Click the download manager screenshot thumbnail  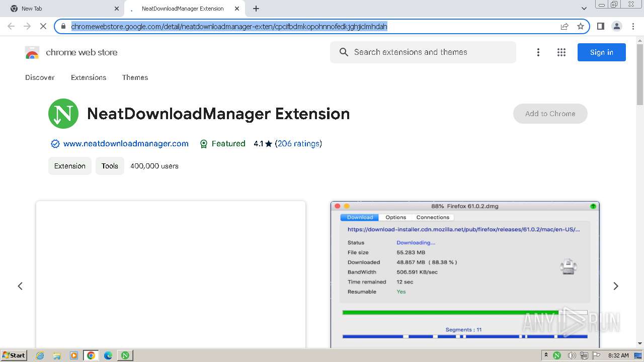pos(465,275)
